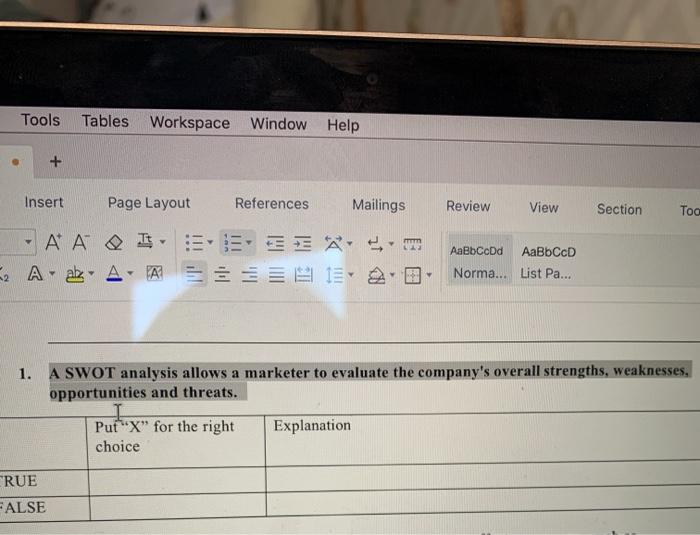Click the subscript X2 icon
This screenshot has height=535, width=700.
pos(4,274)
